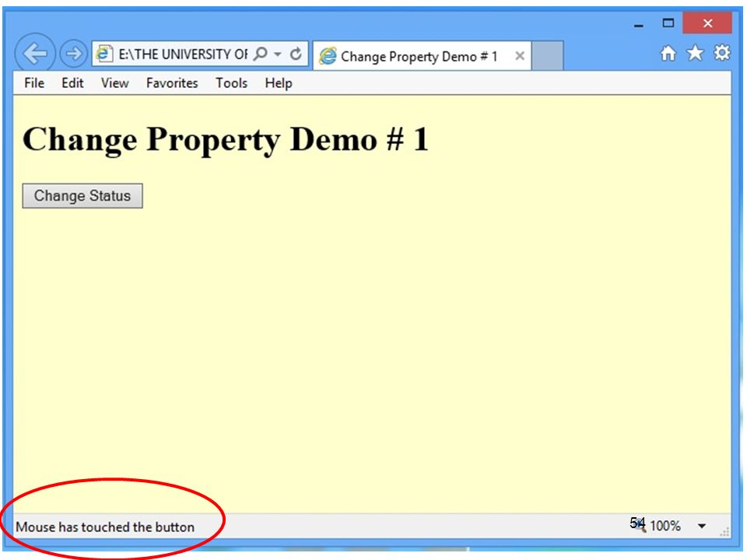Go to the Home page icon

(x=668, y=53)
